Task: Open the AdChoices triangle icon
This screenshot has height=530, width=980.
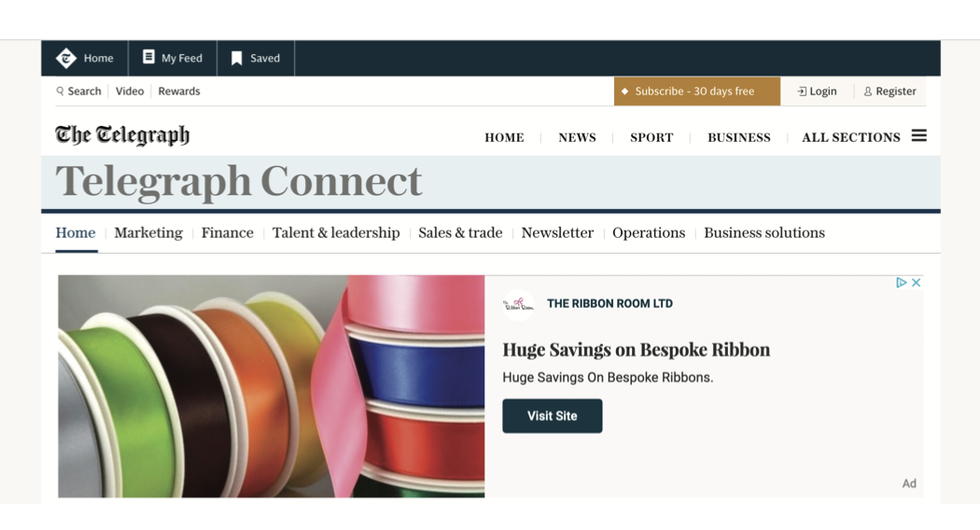Action: 902,283
